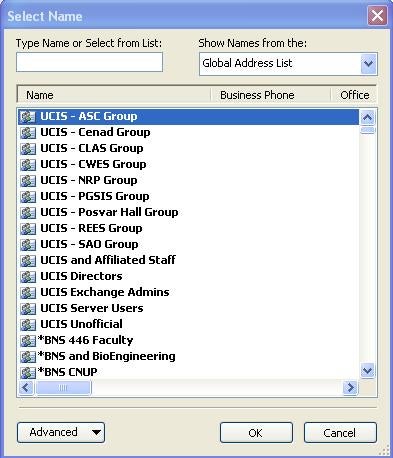The image size is (393, 458).
Task: Click the group icon beside UCIS - NRP Group
Action: [28, 181]
